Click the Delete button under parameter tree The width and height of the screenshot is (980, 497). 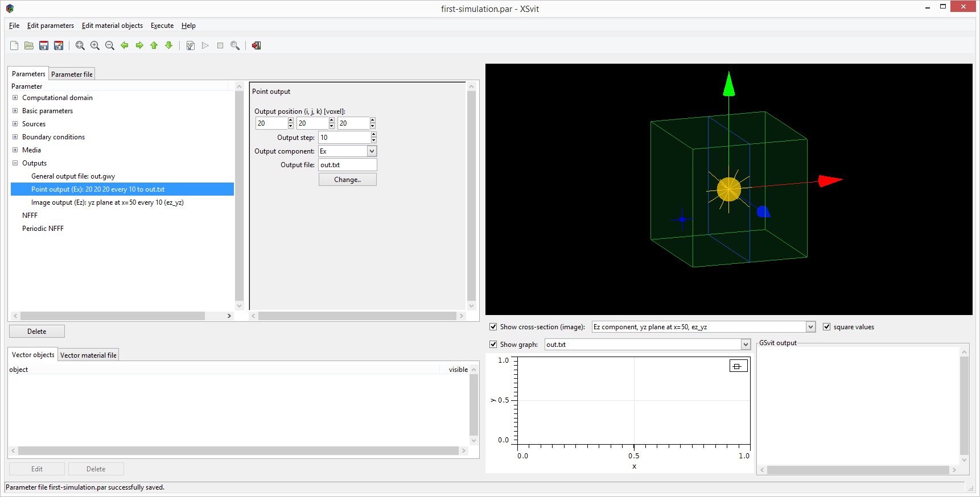point(37,332)
